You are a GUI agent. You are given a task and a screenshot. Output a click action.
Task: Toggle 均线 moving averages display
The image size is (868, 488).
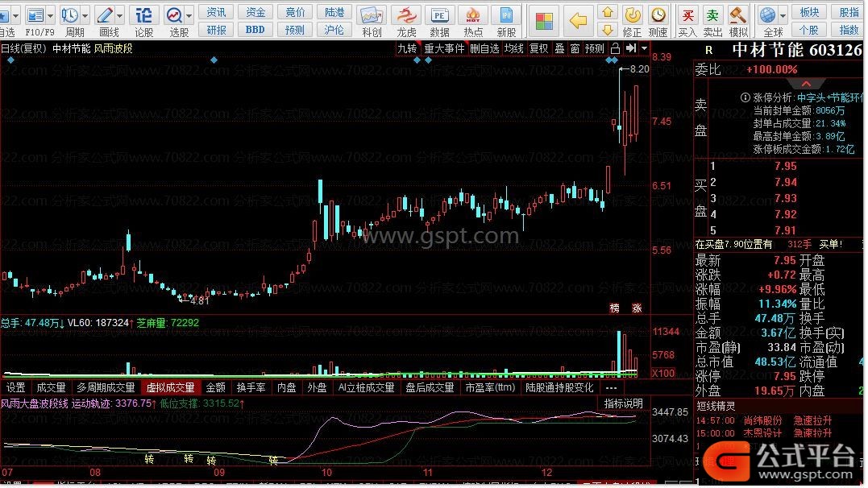513,48
